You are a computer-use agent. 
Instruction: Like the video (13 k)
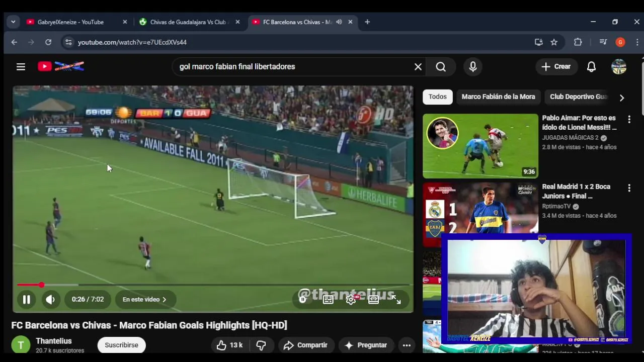tap(229, 345)
